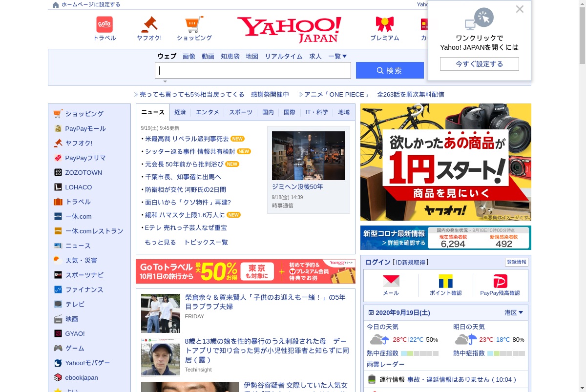Click the ZOZOTOWN icon in sidebar
Viewport: 586px width, 392px height.
(x=58, y=172)
